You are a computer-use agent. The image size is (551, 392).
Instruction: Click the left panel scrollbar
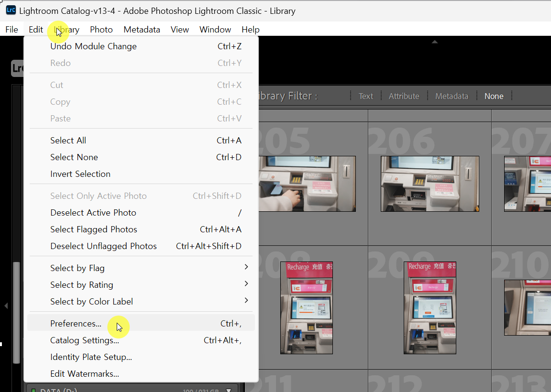pos(16,313)
